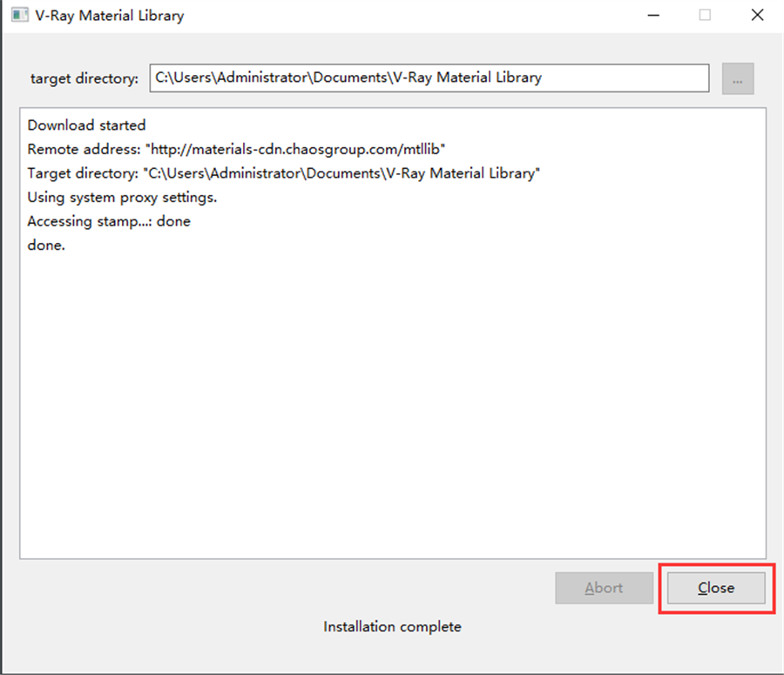Click 'Using system proxy settings.' log line
The width and height of the screenshot is (784, 675).
122,198
